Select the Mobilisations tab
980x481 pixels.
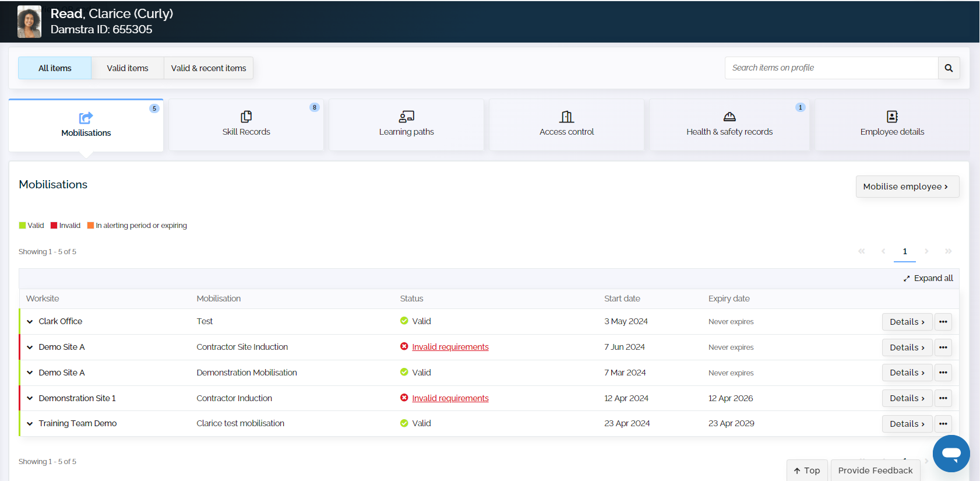pos(86,125)
